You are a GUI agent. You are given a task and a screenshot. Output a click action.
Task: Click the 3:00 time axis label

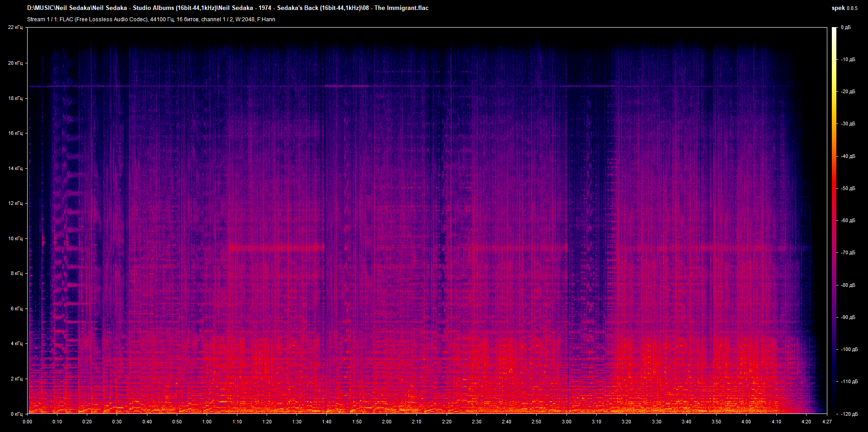pyautogui.click(x=566, y=422)
